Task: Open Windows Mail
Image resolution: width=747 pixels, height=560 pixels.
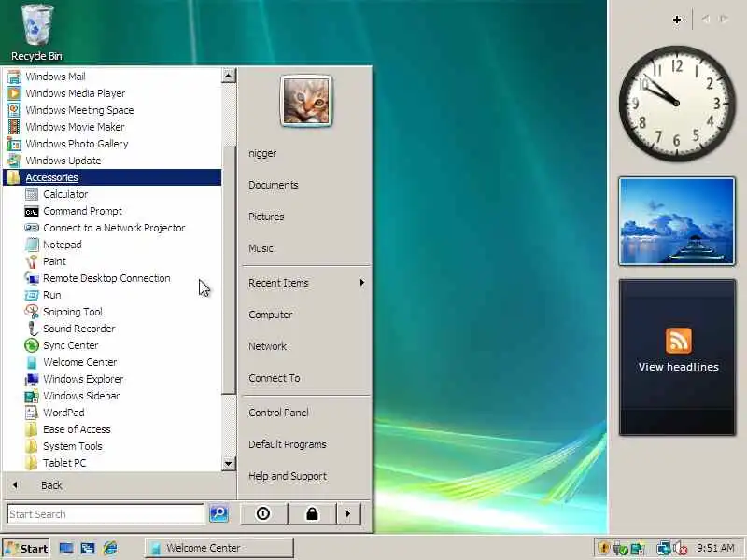Action: (x=46, y=77)
